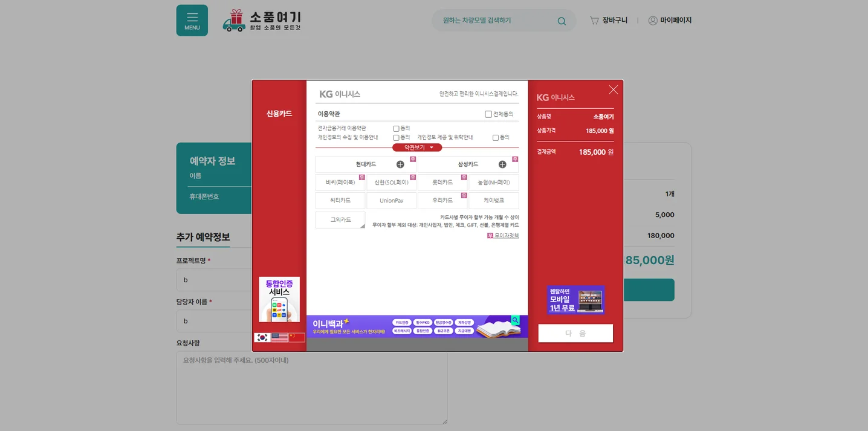Click plus icon on 현대카드
Viewport: 868px width, 431px height.
[x=400, y=164]
